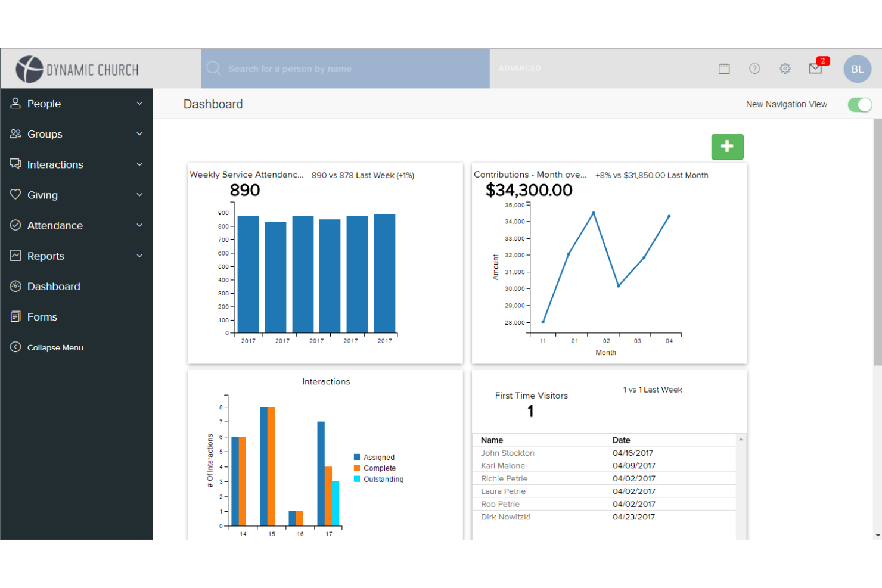Click the calendar icon in the top bar
The width and height of the screenshot is (882, 588).
[x=724, y=69]
